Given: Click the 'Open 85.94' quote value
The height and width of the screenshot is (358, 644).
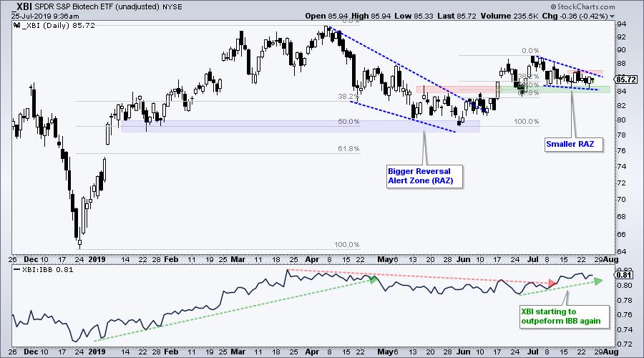Looking at the screenshot, I should tap(326, 16).
